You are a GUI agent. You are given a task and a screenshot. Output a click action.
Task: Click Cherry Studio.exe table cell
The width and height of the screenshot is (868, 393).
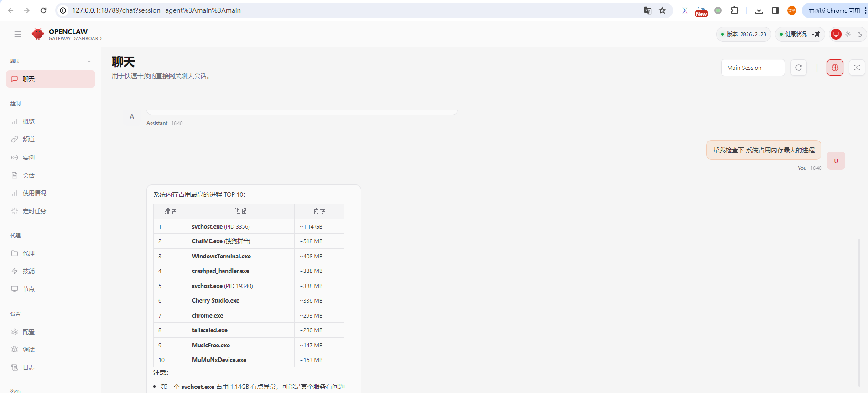pos(240,300)
